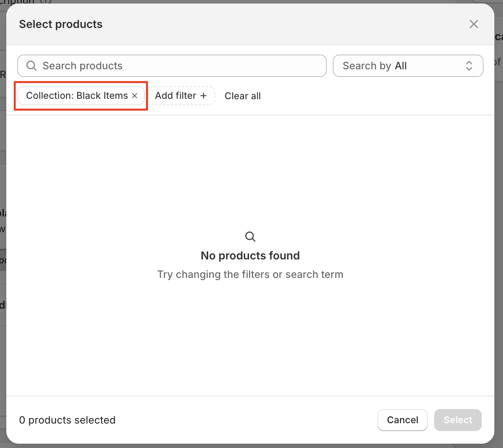
Task: Click the plus icon beside Add filter
Action: point(203,96)
